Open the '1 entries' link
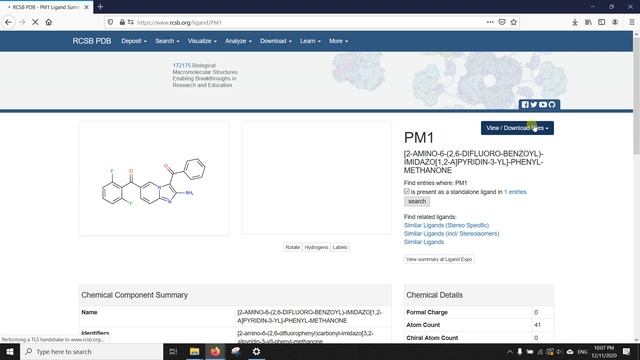The width and height of the screenshot is (640, 360). (515, 192)
